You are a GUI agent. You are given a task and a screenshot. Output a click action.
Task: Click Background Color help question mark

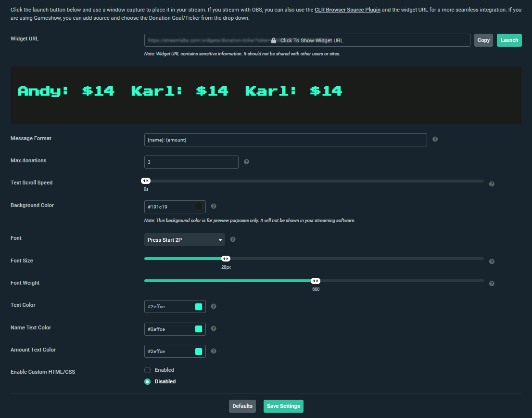click(x=214, y=206)
